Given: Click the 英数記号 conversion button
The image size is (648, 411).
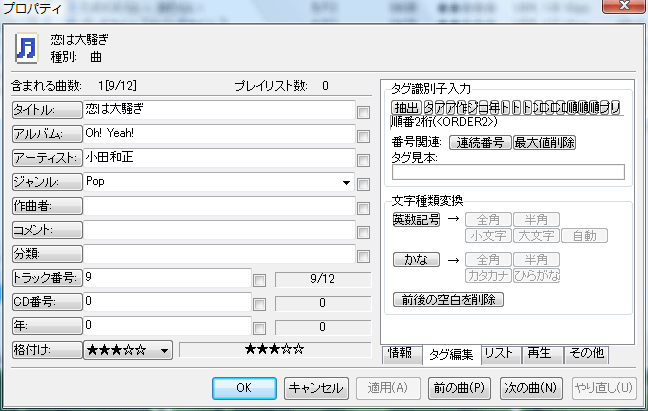Looking at the screenshot, I should pos(414,220).
